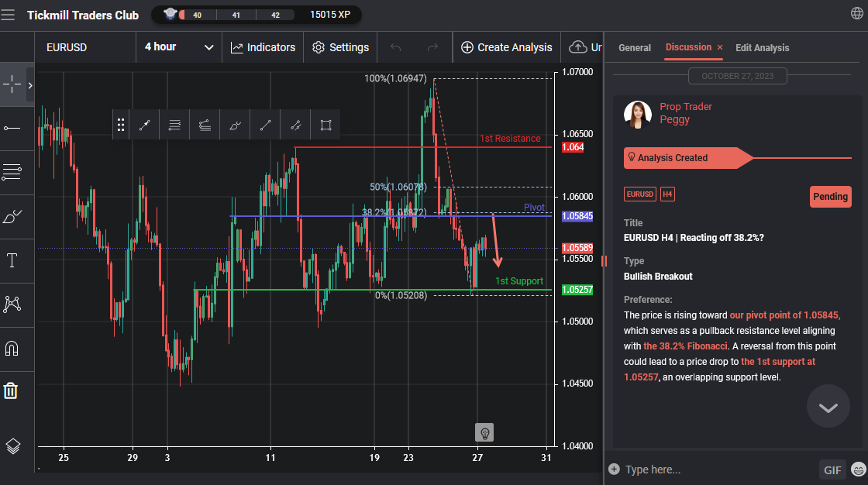Select the Pivot line label

pos(534,208)
